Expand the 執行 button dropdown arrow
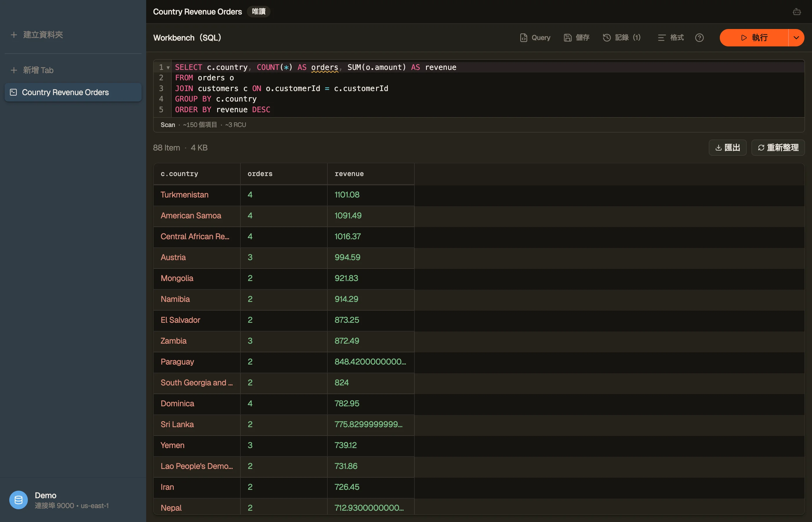 [796, 38]
